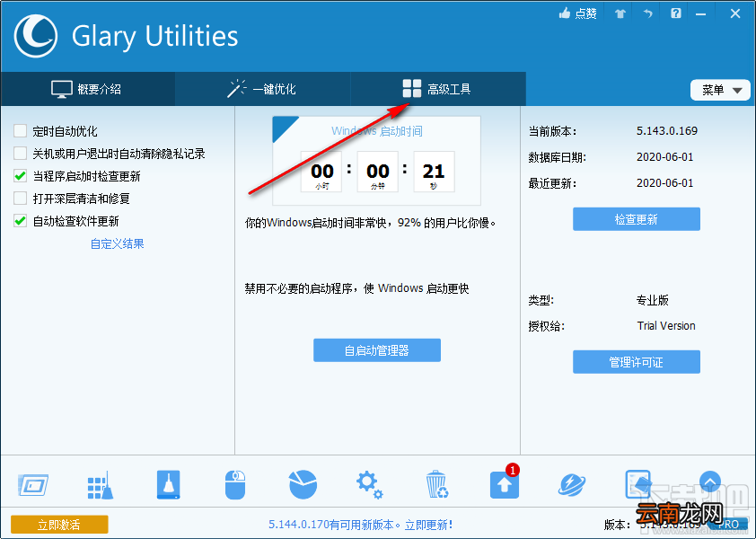Viewport: 756px width, 539px height.
Task: Open the disk space pie chart icon
Action: (303, 484)
